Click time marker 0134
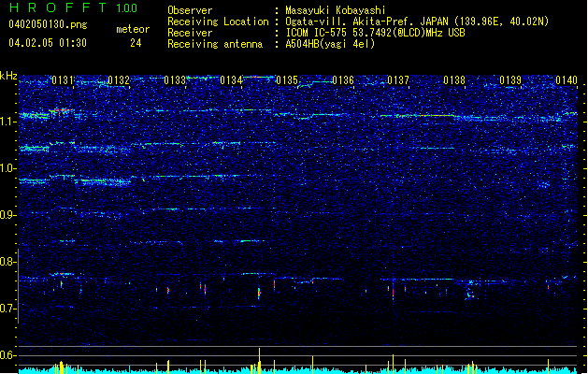This screenshot has width=588, height=374. tap(231, 80)
